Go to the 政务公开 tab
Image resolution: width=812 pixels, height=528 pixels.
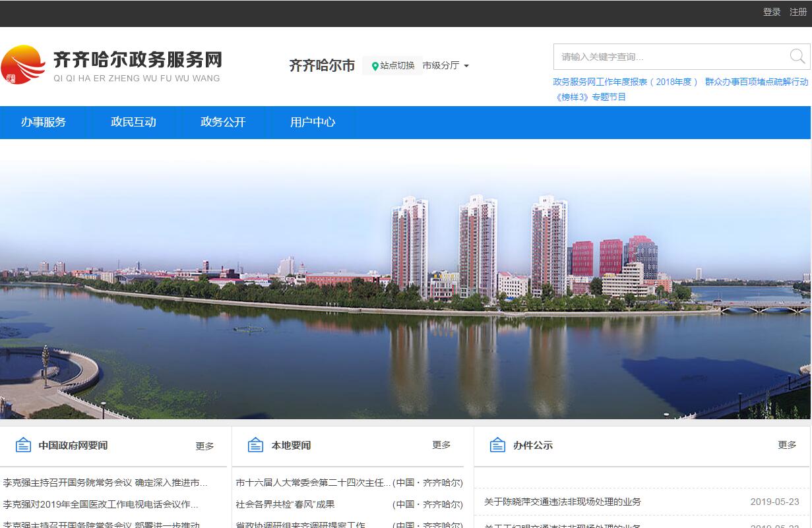point(223,122)
